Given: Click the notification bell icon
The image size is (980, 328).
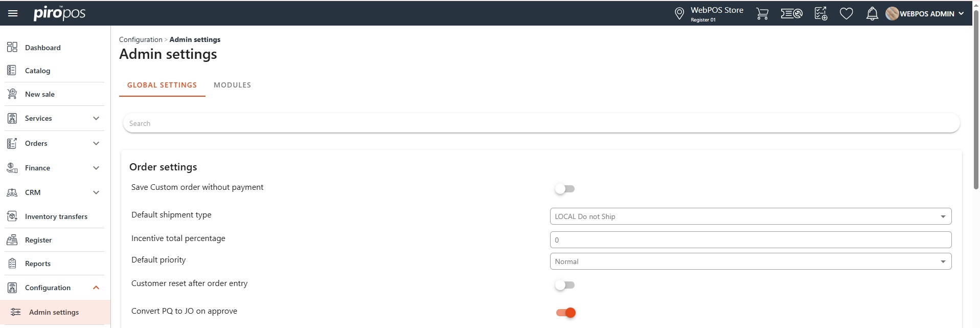Looking at the screenshot, I should [872, 14].
